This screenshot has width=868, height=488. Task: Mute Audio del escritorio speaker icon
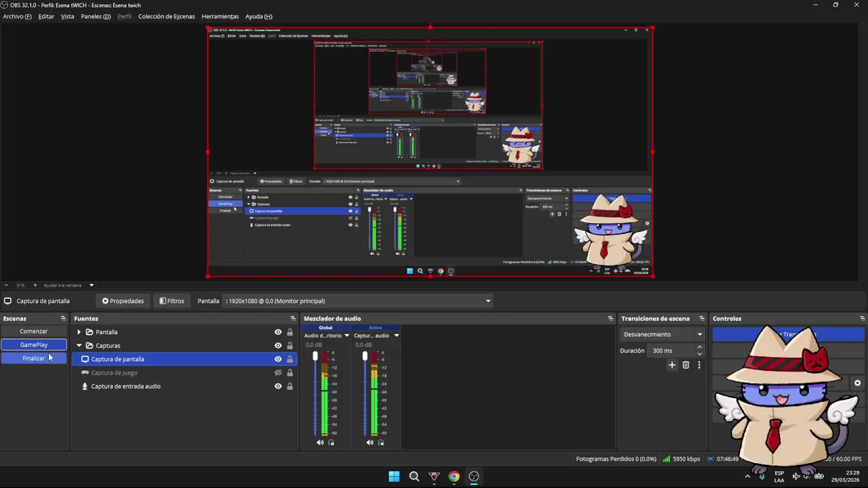(x=320, y=443)
